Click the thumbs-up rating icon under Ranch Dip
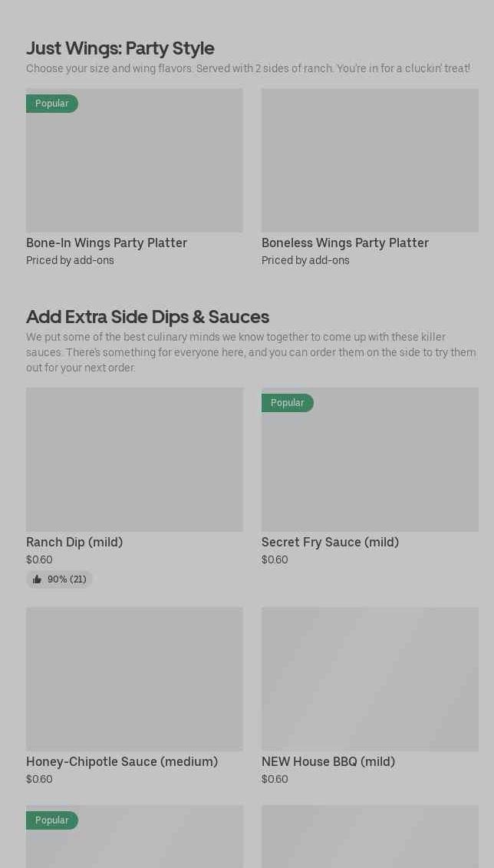 (x=37, y=579)
